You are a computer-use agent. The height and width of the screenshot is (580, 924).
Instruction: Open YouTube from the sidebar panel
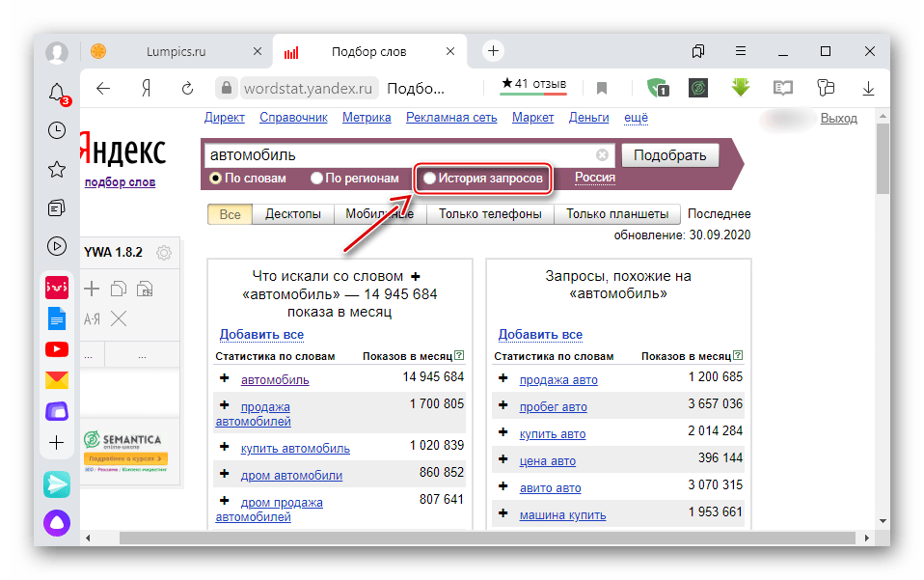click(x=57, y=349)
